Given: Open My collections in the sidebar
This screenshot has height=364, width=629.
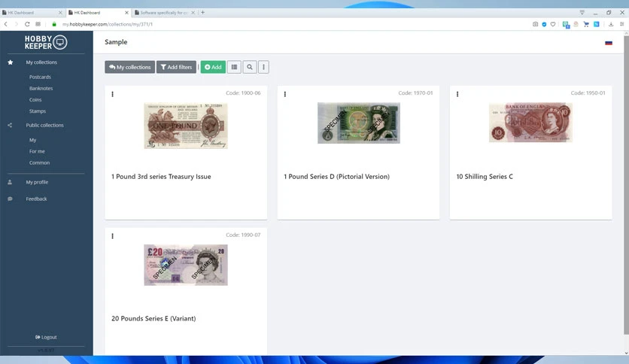Looking at the screenshot, I should [x=41, y=62].
